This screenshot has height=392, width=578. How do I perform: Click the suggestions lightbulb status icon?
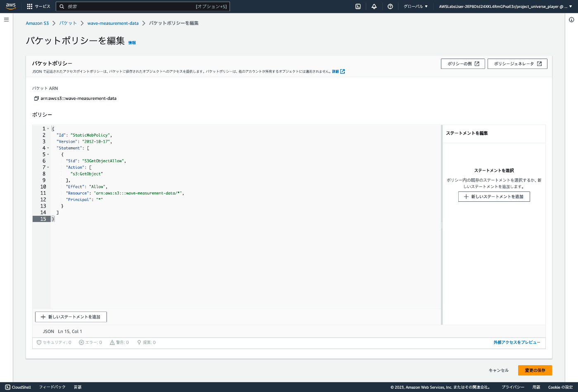click(139, 342)
